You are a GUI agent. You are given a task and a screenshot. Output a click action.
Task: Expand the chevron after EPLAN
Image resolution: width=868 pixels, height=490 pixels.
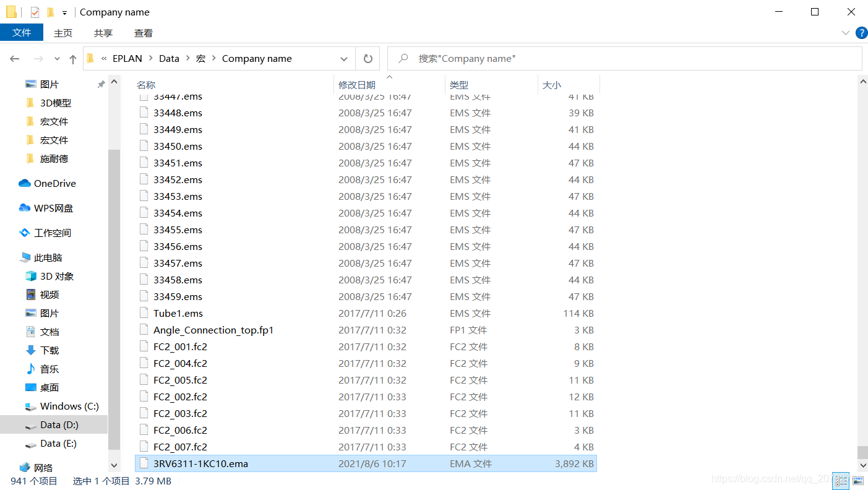click(150, 59)
